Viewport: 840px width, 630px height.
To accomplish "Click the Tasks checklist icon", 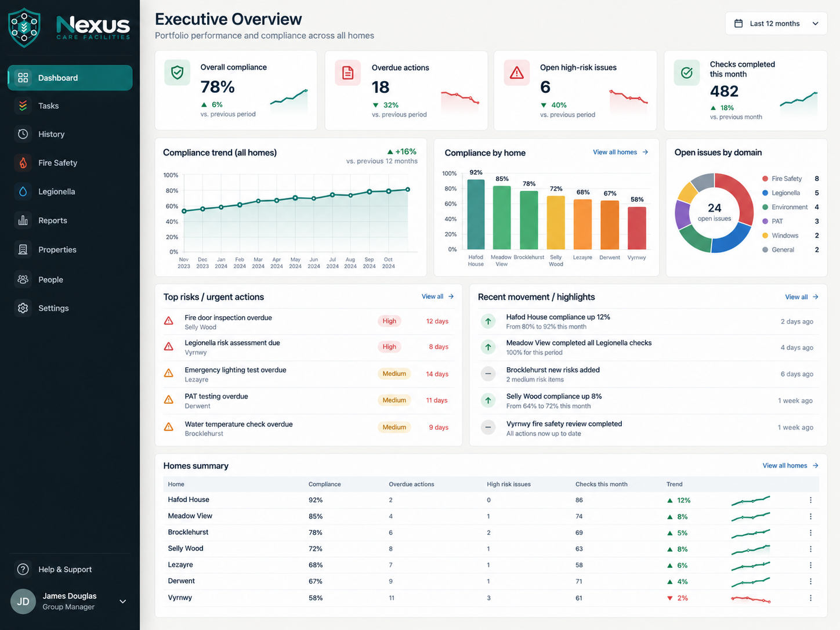I will pos(23,106).
